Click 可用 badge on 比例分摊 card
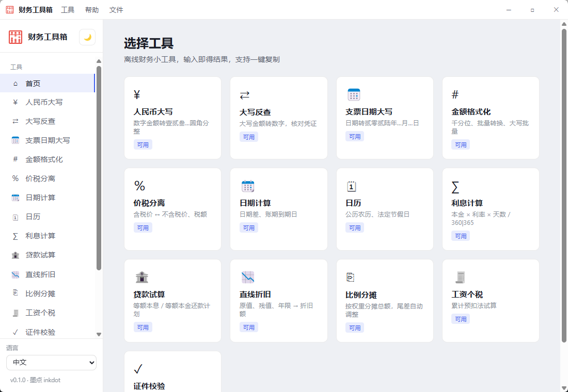 coord(355,328)
